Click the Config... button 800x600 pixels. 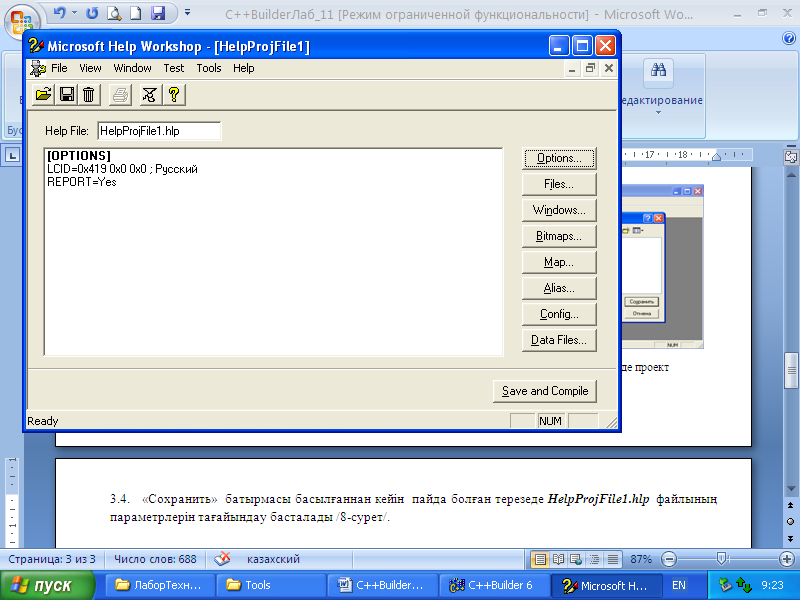tap(559, 314)
